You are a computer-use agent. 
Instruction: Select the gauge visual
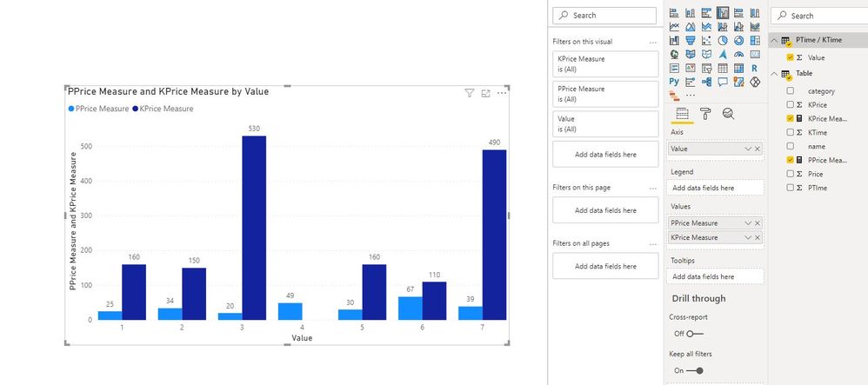(x=738, y=54)
